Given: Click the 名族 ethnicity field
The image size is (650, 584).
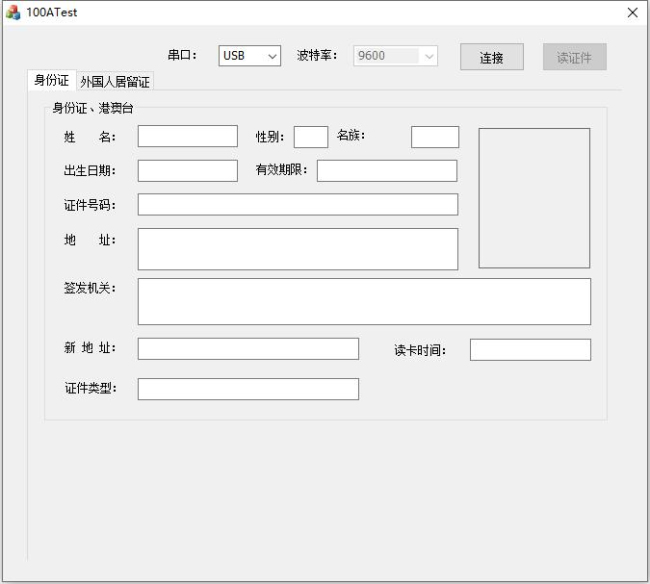Looking at the screenshot, I should point(434,137).
